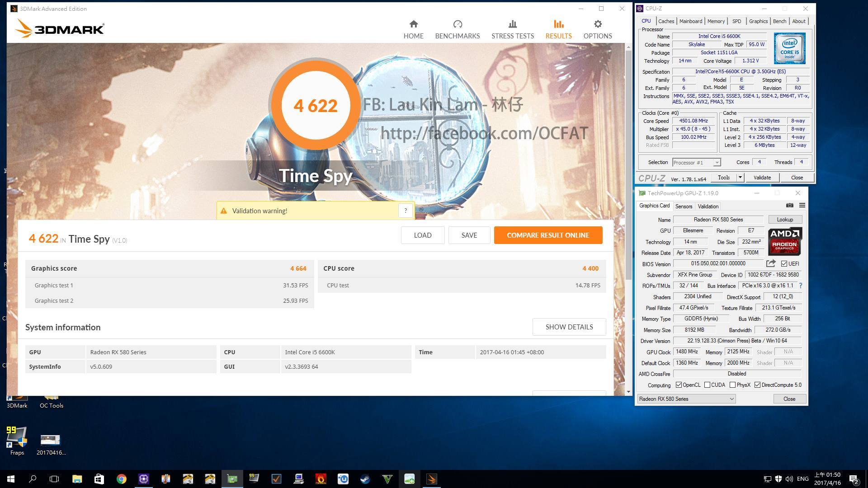Open taskbar search magnifier
The height and width of the screenshot is (488, 868).
pos(33,479)
